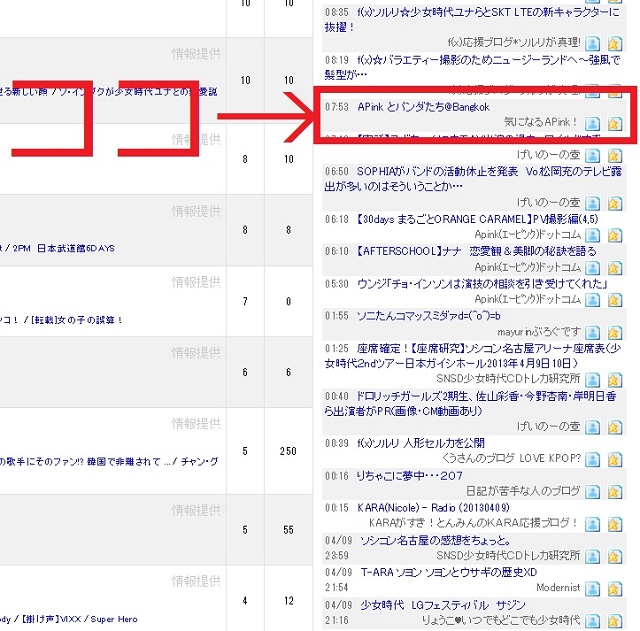The width and height of the screenshot is (640, 631).
Task: Click the blog name りょうこ♥いつでもどこでも少女時代
Action: pyautogui.click(x=501, y=620)
